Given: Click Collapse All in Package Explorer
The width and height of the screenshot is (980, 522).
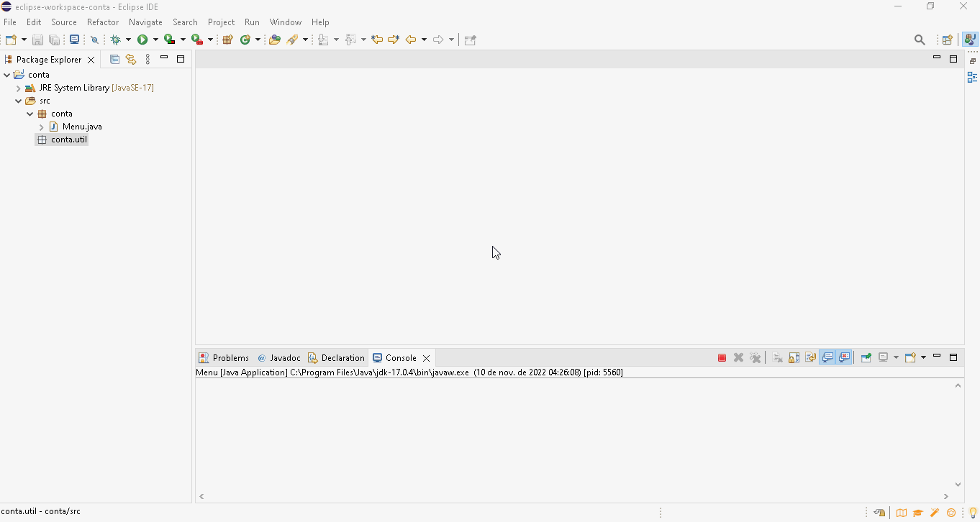Looking at the screenshot, I should (114, 60).
